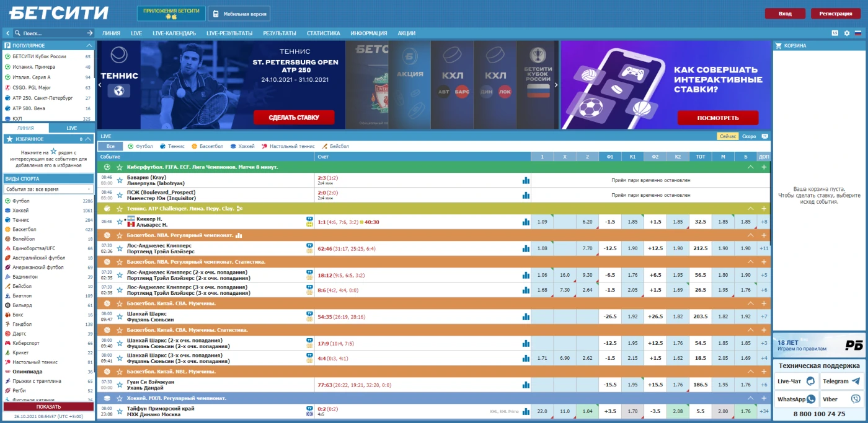This screenshot has width=868, height=423.
Task: Collapse sidebar with the left arrow icon
Action: point(7,33)
